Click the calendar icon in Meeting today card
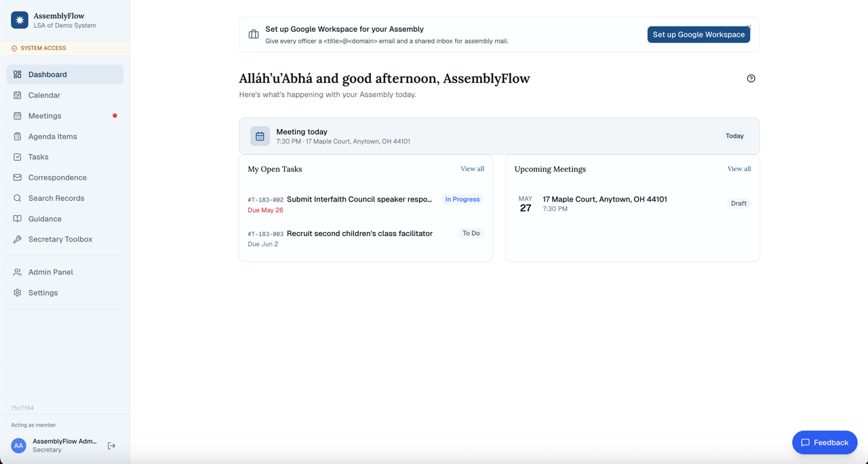The height and width of the screenshot is (464, 868). 260,136
